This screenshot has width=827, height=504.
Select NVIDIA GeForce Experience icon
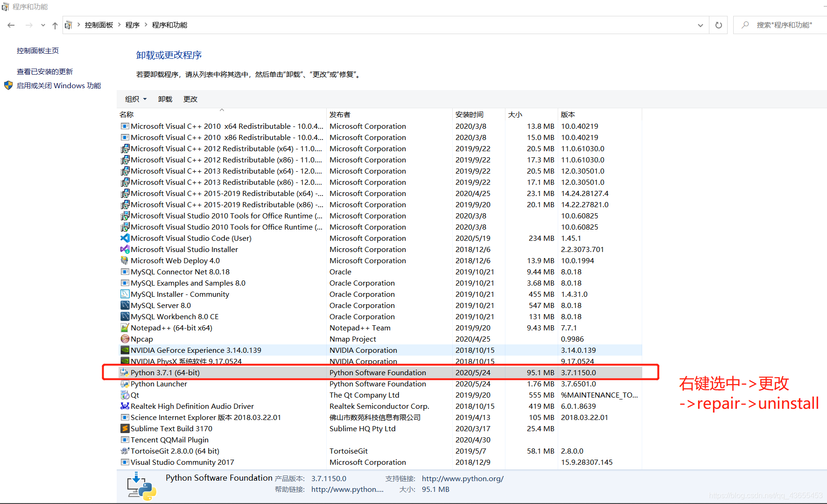(x=125, y=350)
